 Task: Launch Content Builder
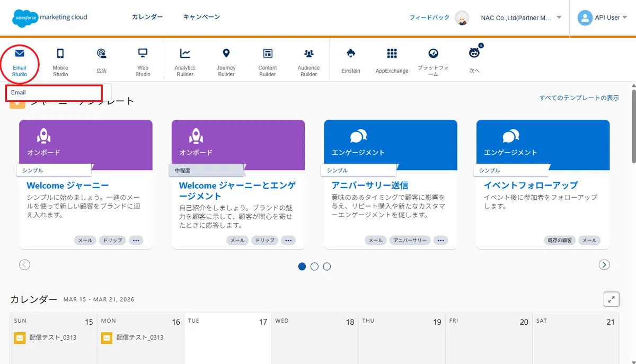point(268,63)
